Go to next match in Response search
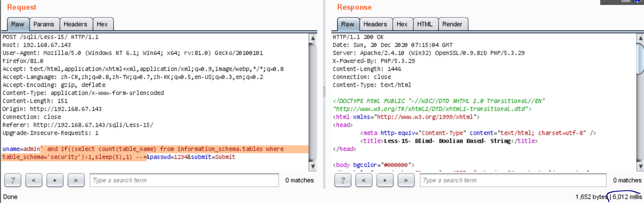Screen dimensions: 644x203 406,180
